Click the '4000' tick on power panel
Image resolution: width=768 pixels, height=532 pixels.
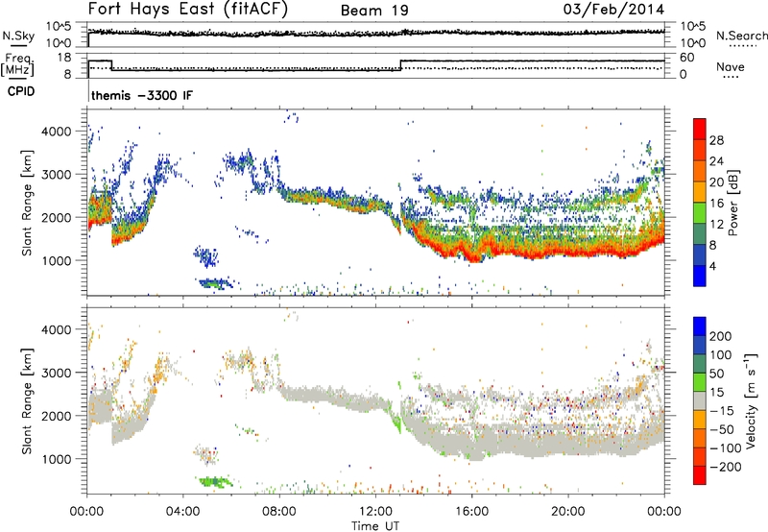[57, 132]
